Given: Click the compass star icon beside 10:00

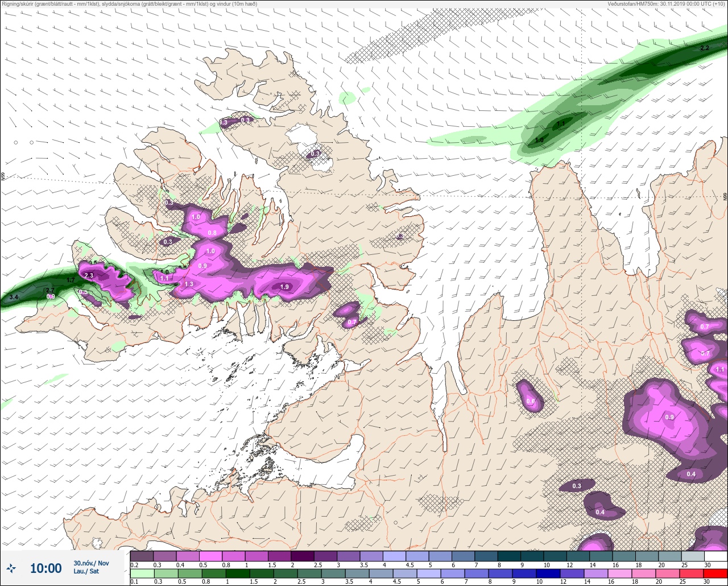Looking at the screenshot, I should [11, 568].
